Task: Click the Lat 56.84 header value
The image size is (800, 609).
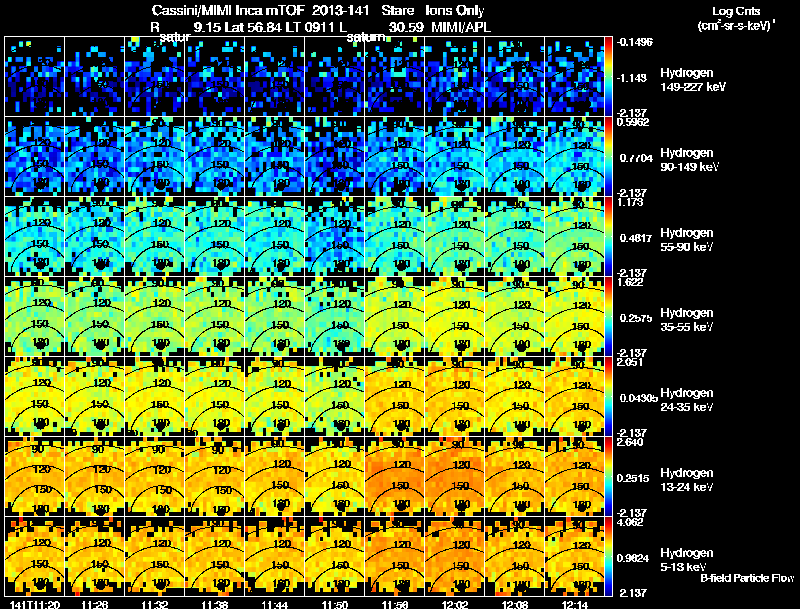Action: (253, 27)
